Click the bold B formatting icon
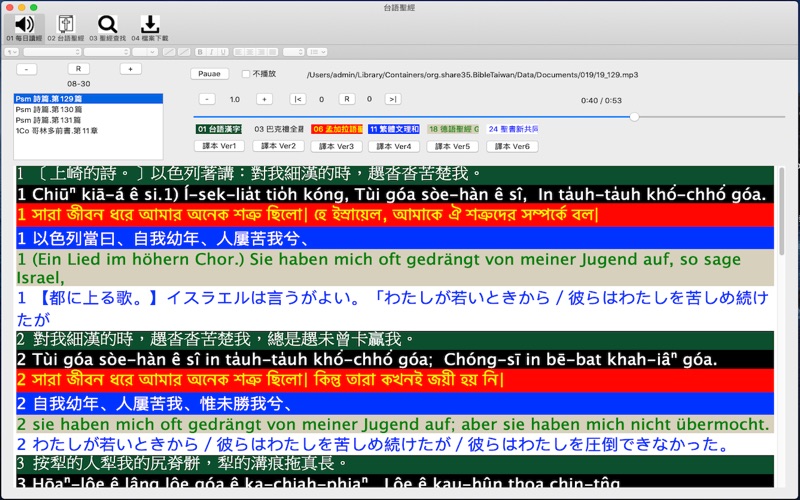Screen dimensions: 800x500 (x=200, y=51)
